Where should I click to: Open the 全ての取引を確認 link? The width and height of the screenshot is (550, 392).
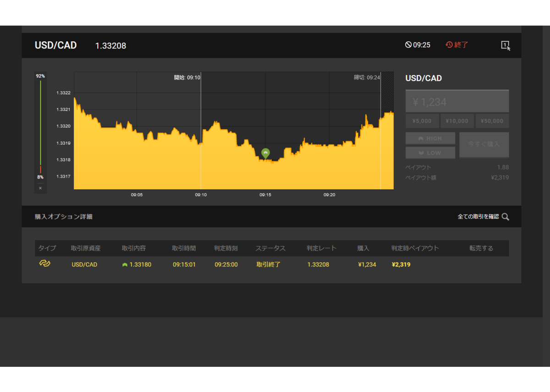(478, 217)
